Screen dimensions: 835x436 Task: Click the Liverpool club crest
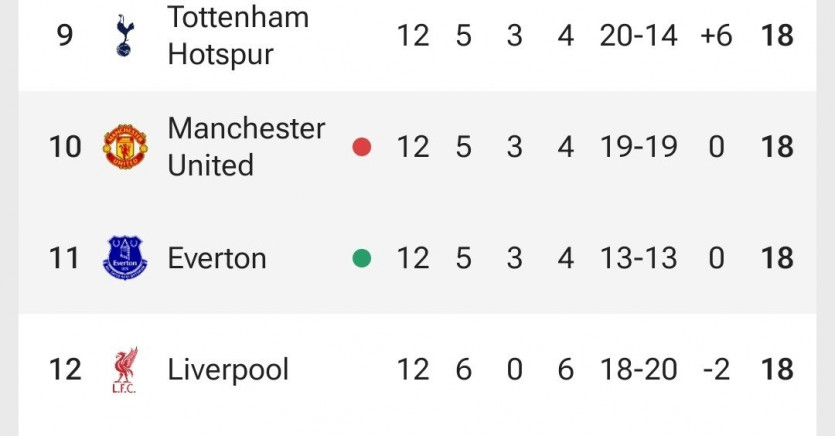click(125, 370)
